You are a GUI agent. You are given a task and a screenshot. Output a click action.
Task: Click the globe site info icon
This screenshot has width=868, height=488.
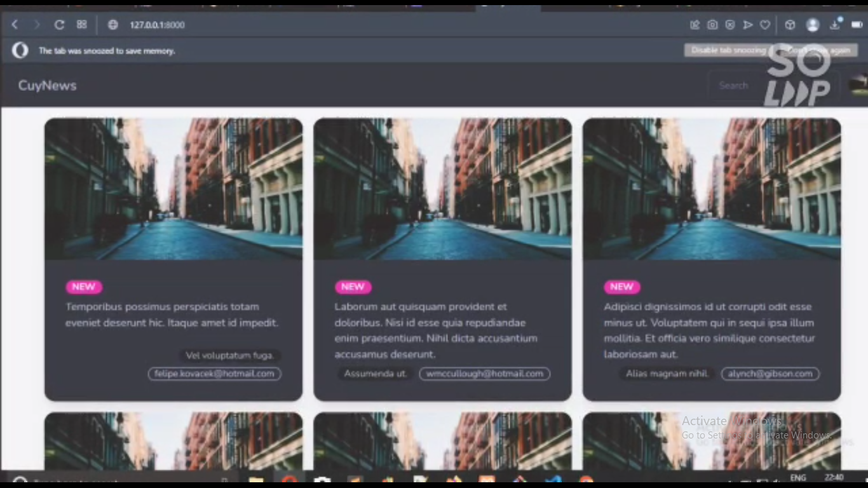113,25
